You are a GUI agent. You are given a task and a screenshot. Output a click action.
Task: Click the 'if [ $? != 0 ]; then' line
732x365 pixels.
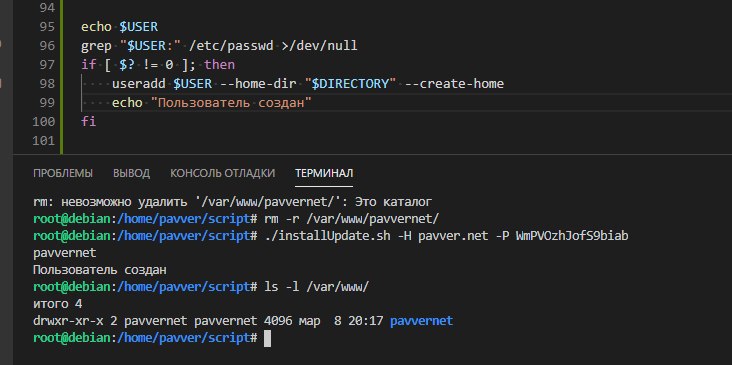(158, 64)
